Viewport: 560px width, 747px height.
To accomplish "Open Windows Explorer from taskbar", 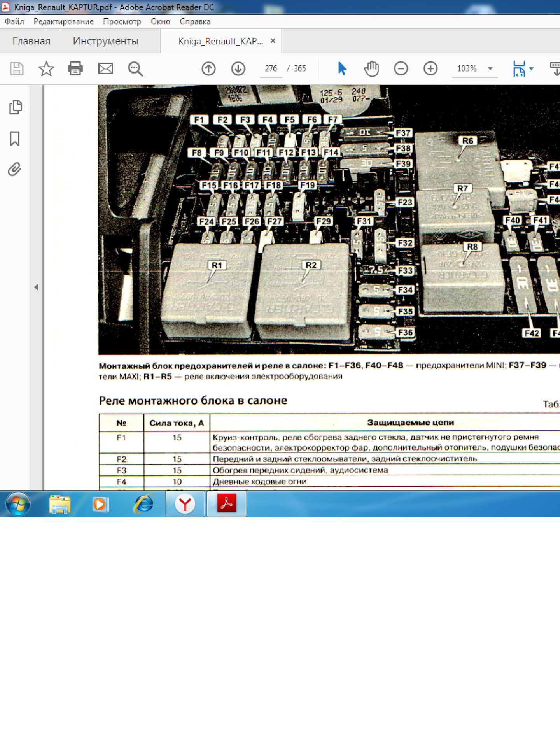I will coord(59,504).
